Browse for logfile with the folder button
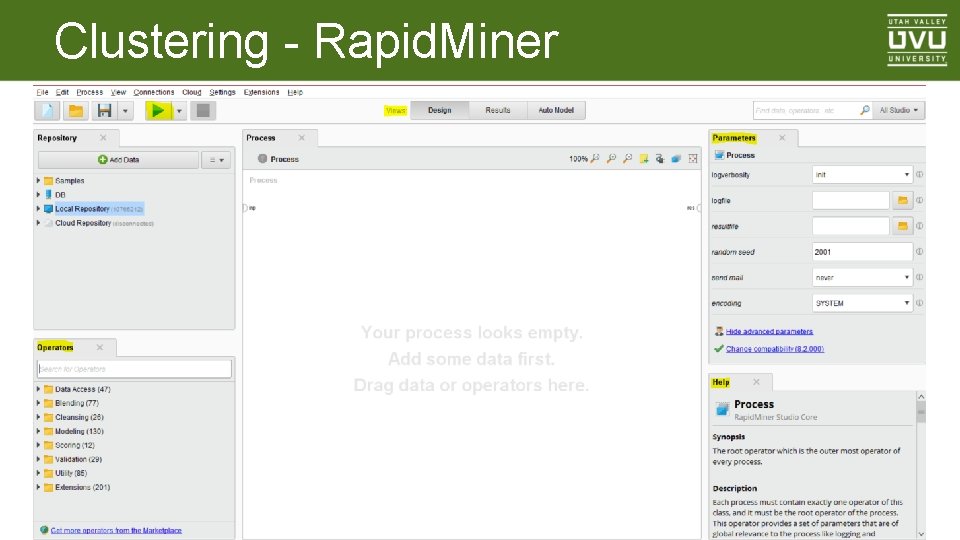 click(902, 200)
